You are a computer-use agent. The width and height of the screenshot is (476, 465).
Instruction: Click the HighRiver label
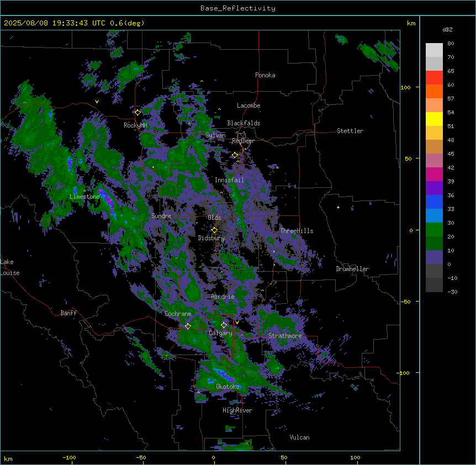[x=237, y=410]
